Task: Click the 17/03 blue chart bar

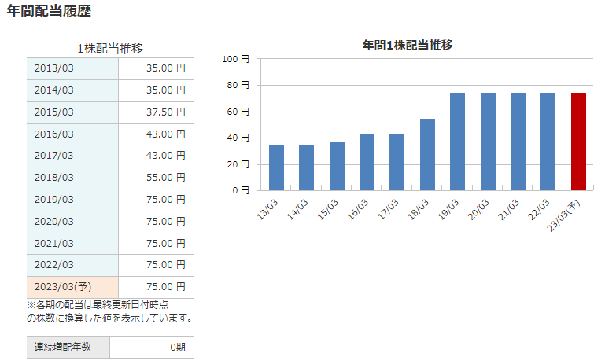Action: [x=397, y=163]
